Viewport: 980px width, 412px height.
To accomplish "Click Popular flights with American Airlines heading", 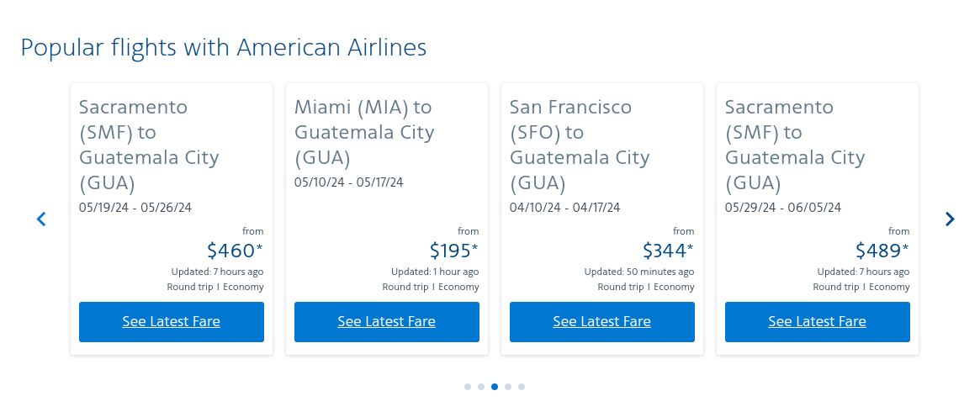I will pyautogui.click(x=224, y=47).
